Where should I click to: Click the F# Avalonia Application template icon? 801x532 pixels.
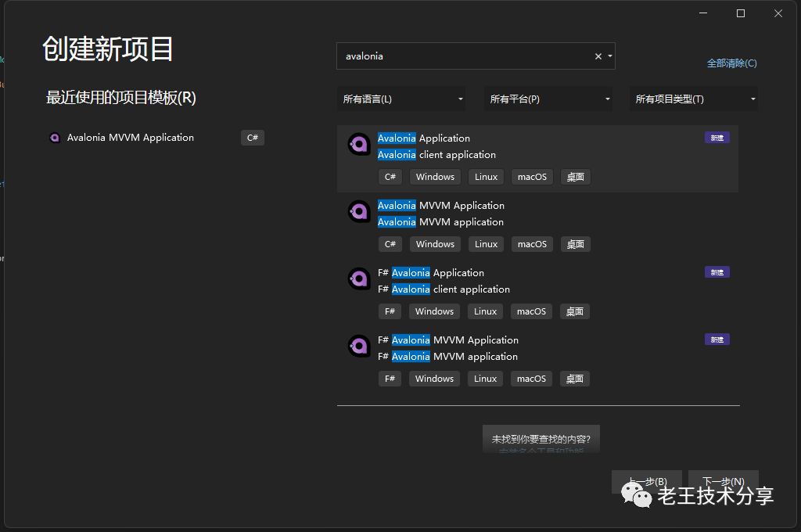[359, 279]
